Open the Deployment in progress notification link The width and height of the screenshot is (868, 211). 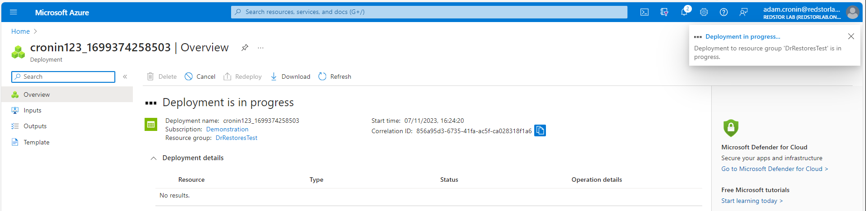[x=743, y=36]
